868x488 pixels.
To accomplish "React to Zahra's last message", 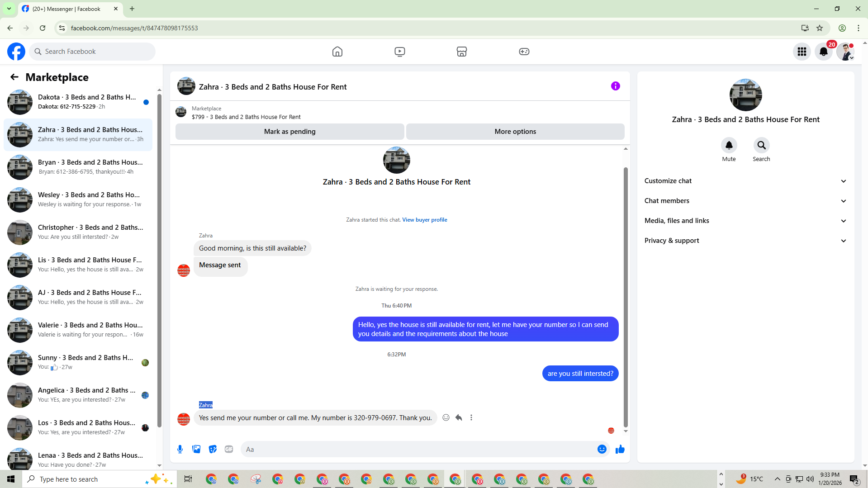I will click(446, 417).
